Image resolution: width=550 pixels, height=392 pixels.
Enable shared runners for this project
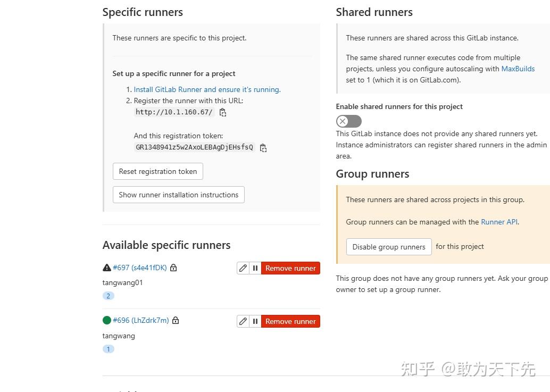click(348, 121)
